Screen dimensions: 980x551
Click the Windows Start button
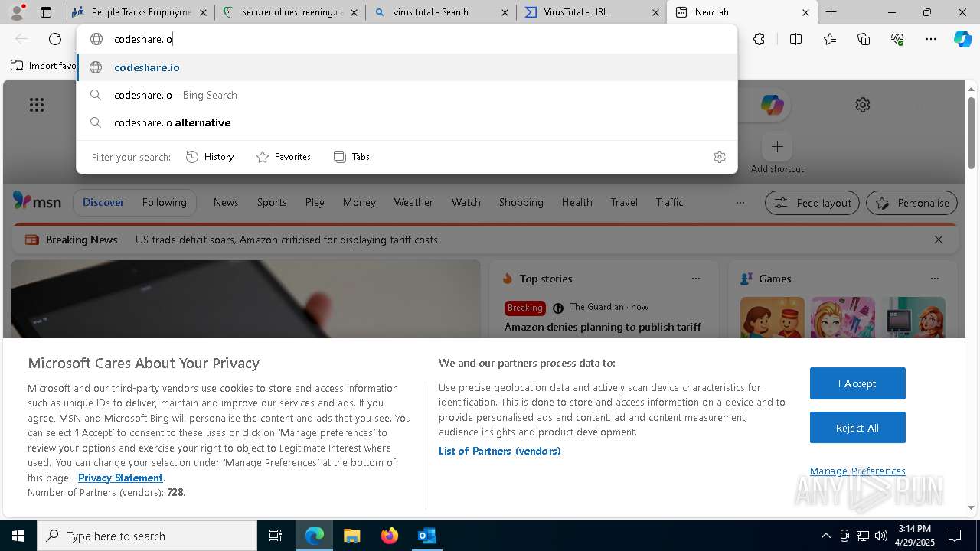[18, 536]
